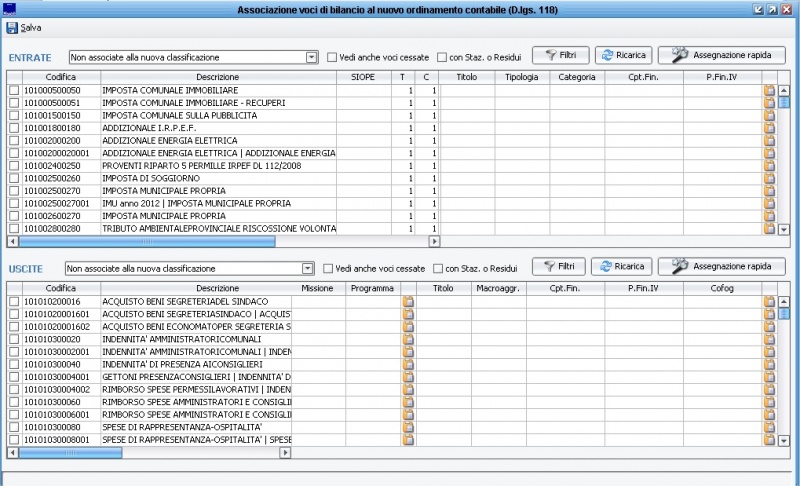Click Programma clipboard icon for INDENNITA' AMMINISTRATORICOMUNALI row
Screen dimensions: 800x486
pyautogui.click(x=408, y=340)
